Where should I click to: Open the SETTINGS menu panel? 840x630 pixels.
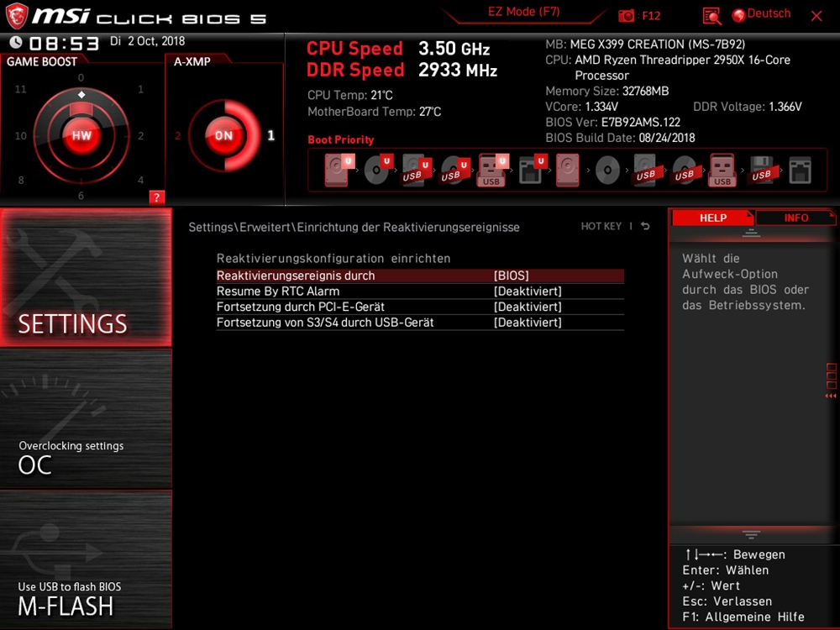(x=86, y=277)
